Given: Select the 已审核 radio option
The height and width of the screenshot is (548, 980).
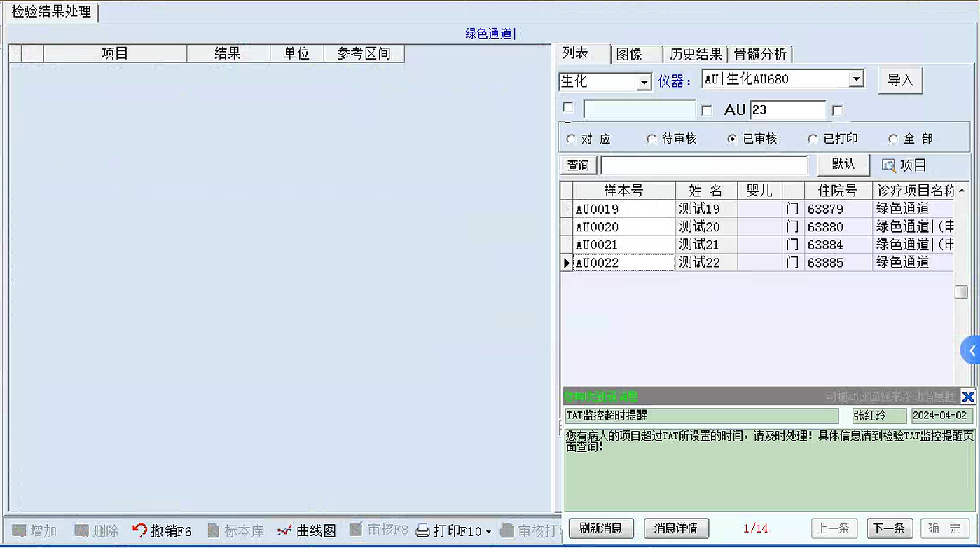Looking at the screenshot, I should [732, 139].
